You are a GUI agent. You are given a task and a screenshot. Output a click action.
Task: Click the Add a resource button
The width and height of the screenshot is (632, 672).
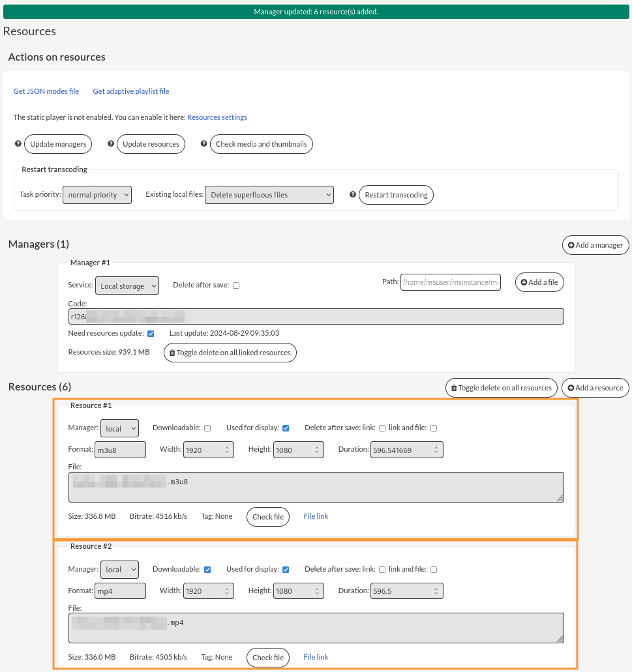[x=595, y=388]
